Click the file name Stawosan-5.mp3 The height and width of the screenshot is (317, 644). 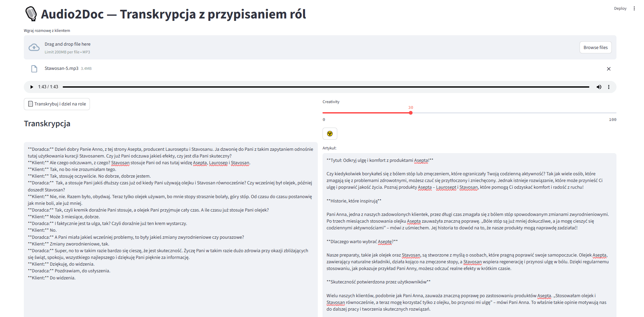tap(61, 68)
